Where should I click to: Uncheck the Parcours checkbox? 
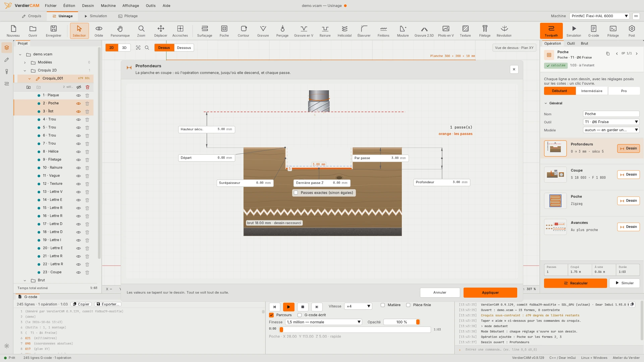point(271,315)
